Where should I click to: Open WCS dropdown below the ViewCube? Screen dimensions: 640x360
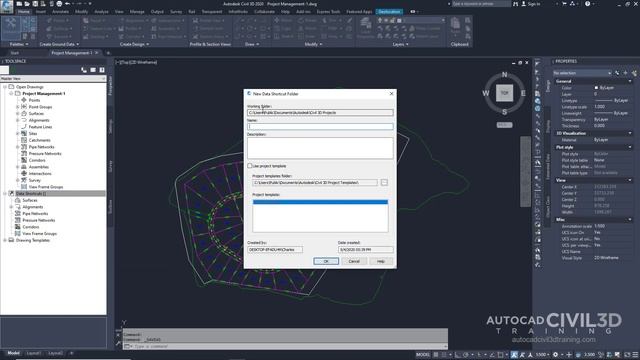[504, 125]
